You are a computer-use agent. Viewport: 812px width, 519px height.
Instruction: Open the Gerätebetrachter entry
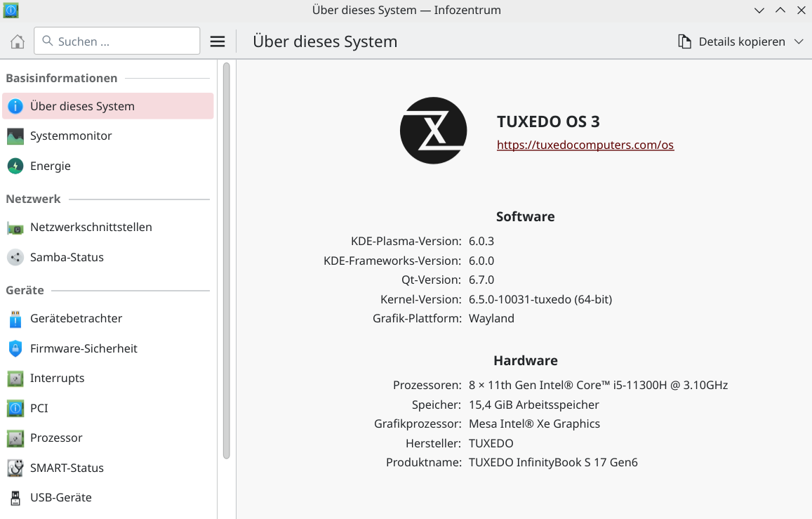[x=107, y=319]
